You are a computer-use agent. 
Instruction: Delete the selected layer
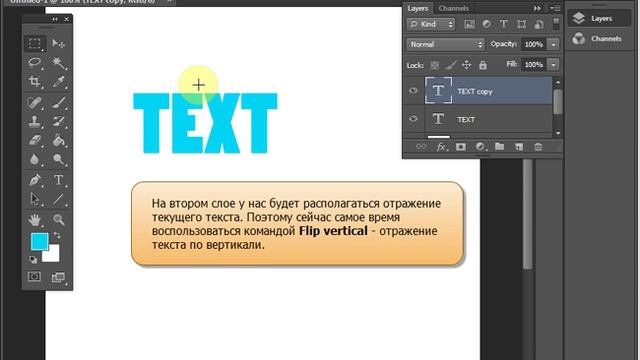point(538,147)
